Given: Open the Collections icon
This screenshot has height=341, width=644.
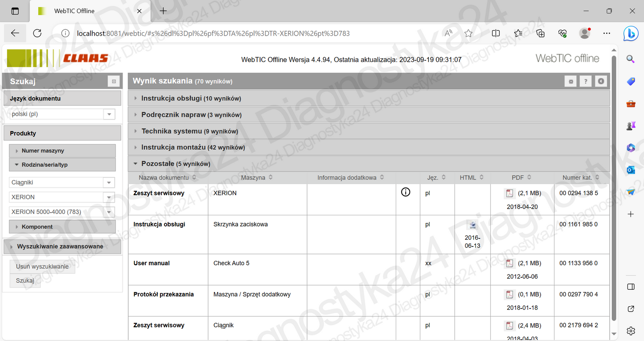Looking at the screenshot, I should coord(540,33).
